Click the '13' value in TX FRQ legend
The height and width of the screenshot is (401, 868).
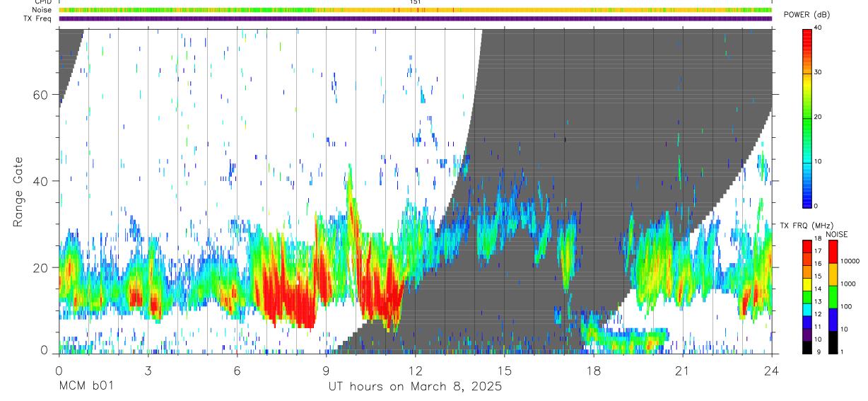point(819,301)
